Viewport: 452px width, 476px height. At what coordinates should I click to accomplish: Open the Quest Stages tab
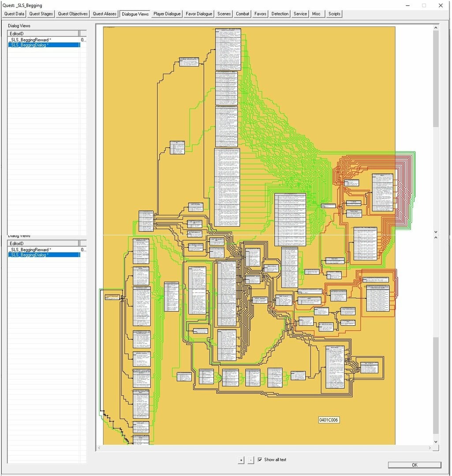point(41,14)
